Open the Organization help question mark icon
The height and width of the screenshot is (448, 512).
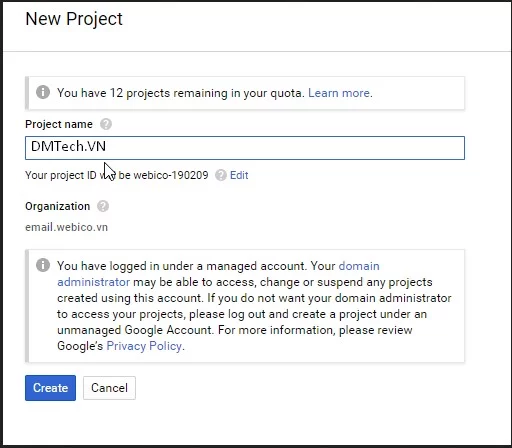(x=103, y=206)
